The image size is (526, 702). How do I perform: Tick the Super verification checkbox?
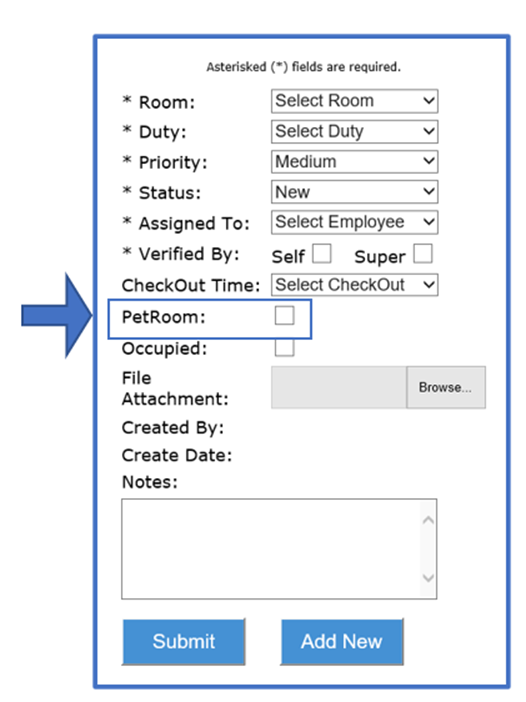(x=423, y=253)
